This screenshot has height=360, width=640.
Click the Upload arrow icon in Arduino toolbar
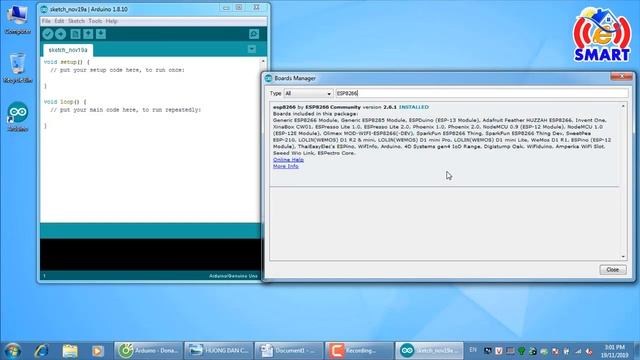point(61,34)
